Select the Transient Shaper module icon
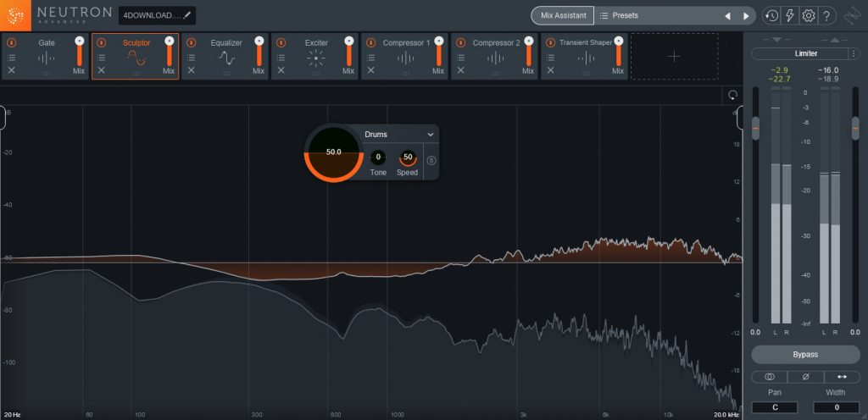868x420 pixels. (x=586, y=58)
